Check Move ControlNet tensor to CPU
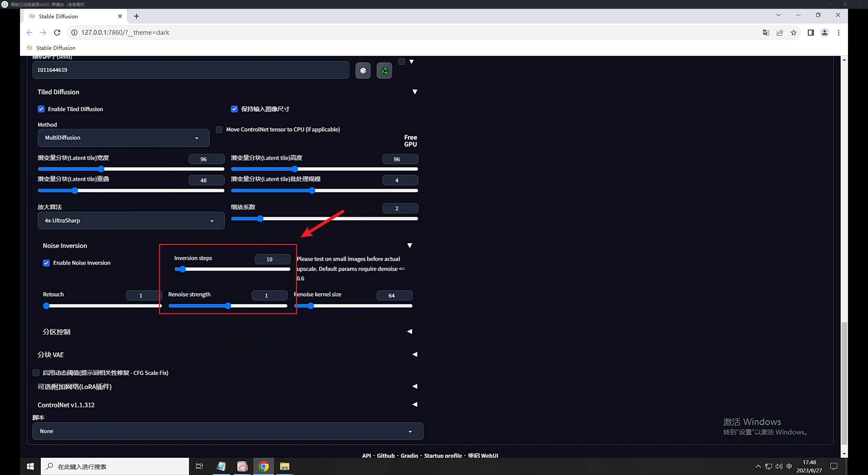This screenshot has height=475, width=868. 219,130
